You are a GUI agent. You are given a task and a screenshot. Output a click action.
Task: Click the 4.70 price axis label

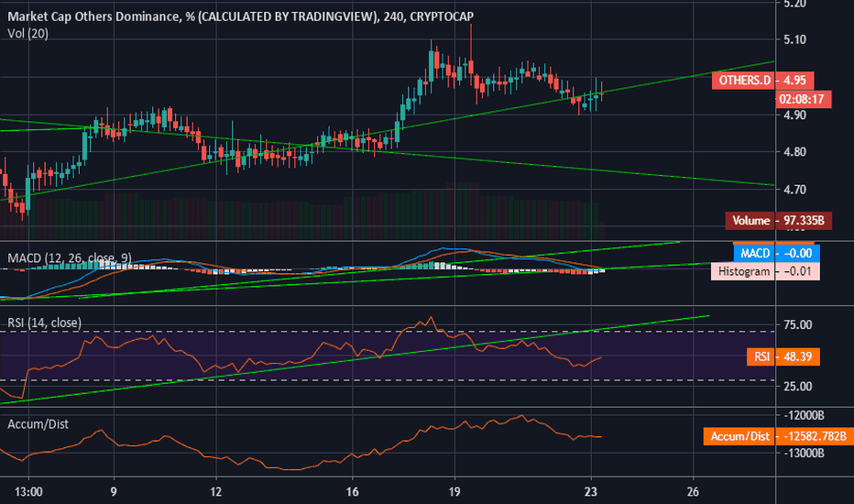pos(794,190)
